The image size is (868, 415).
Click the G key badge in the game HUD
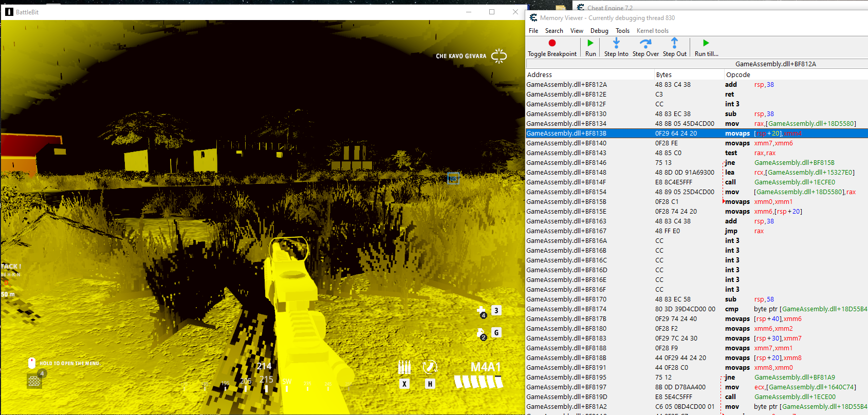pyautogui.click(x=496, y=332)
